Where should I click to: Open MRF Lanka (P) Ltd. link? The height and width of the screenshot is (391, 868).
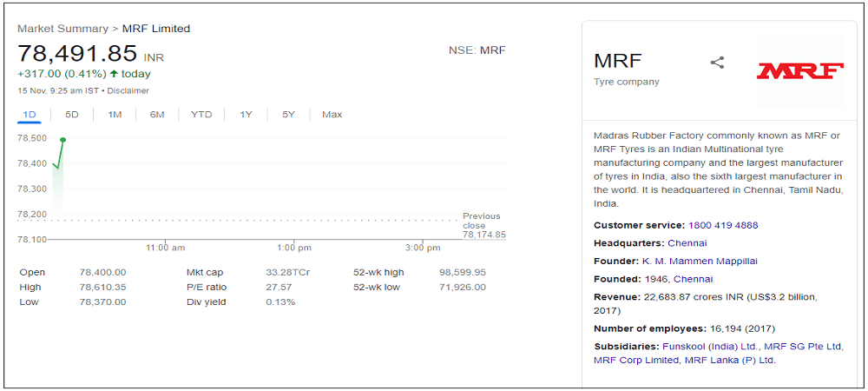pyautogui.click(x=730, y=360)
